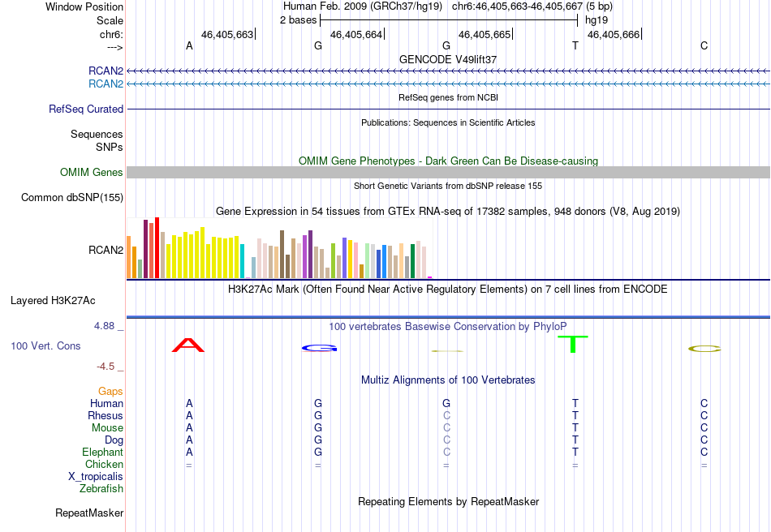This screenshot has height=532, width=771.
Task: Click the blue G conservation logo letter
Action: point(319,348)
